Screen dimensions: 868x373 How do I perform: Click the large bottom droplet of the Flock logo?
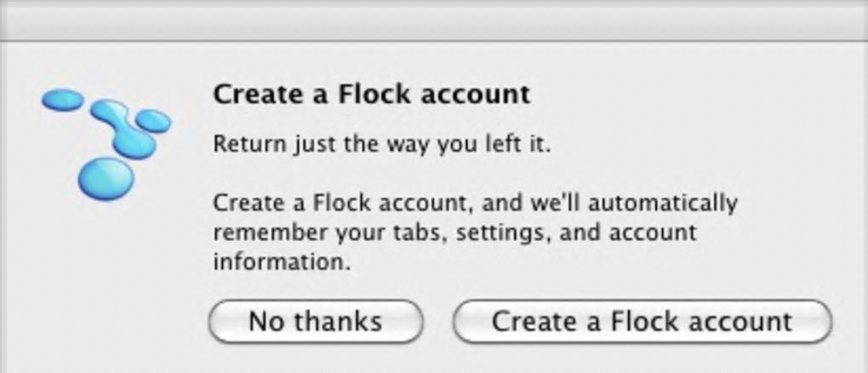pos(106,179)
